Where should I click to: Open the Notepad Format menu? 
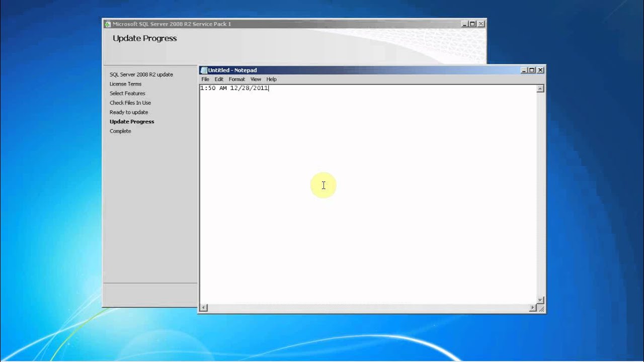pyautogui.click(x=236, y=79)
